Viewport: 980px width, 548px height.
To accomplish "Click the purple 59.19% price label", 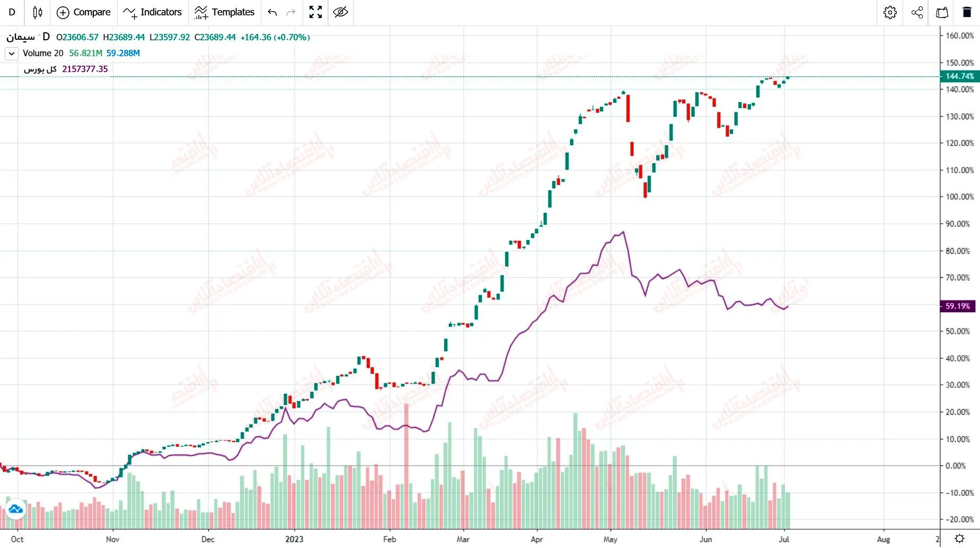I will [957, 306].
